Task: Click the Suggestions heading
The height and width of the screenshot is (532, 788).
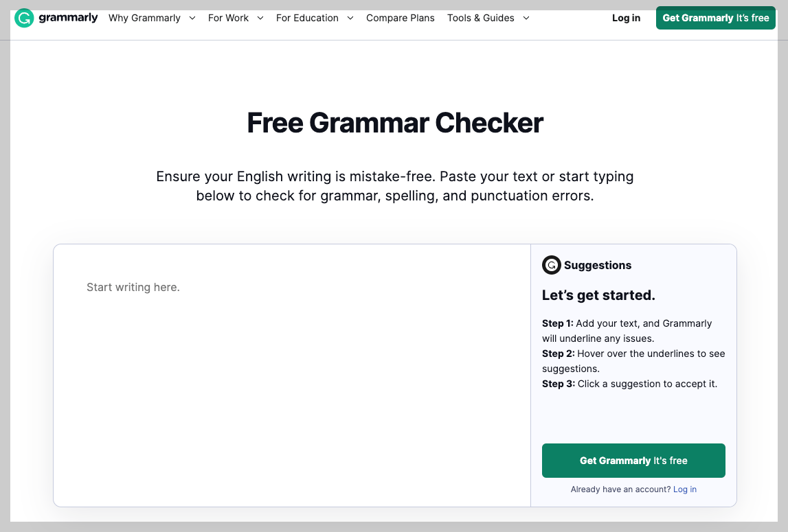Action: [598, 265]
